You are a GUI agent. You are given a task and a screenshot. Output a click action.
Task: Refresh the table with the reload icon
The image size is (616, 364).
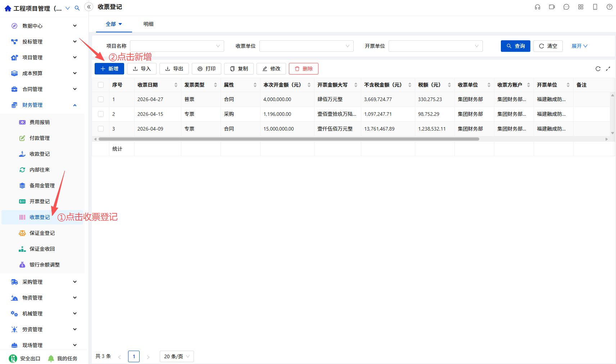[x=598, y=69]
